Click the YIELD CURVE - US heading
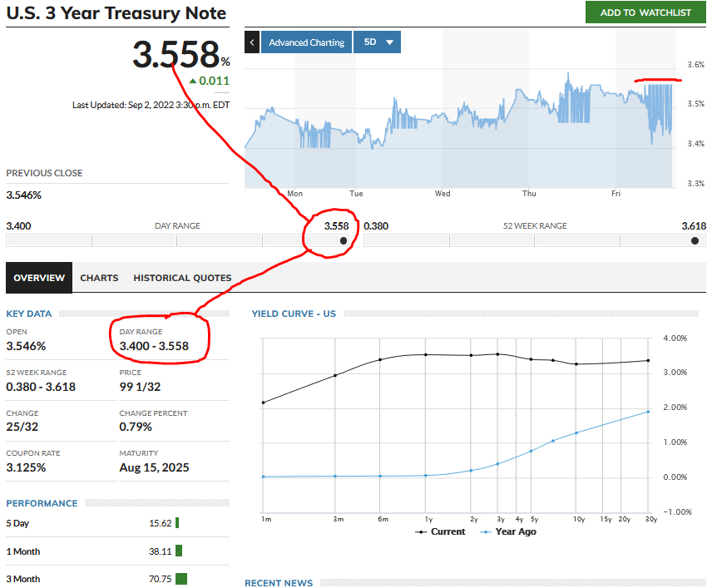Viewport: 712px width, 588px height. [294, 314]
